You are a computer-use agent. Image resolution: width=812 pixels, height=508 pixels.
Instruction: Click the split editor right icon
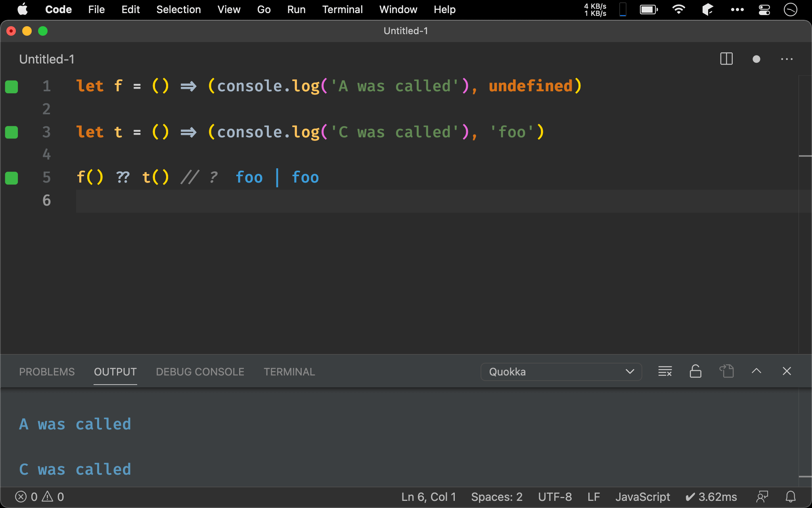[x=726, y=59]
